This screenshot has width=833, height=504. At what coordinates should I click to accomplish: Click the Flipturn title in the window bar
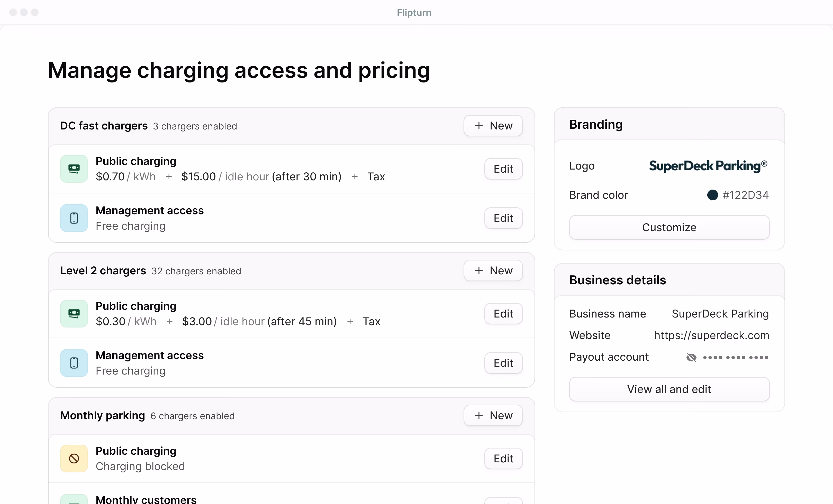click(x=414, y=12)
